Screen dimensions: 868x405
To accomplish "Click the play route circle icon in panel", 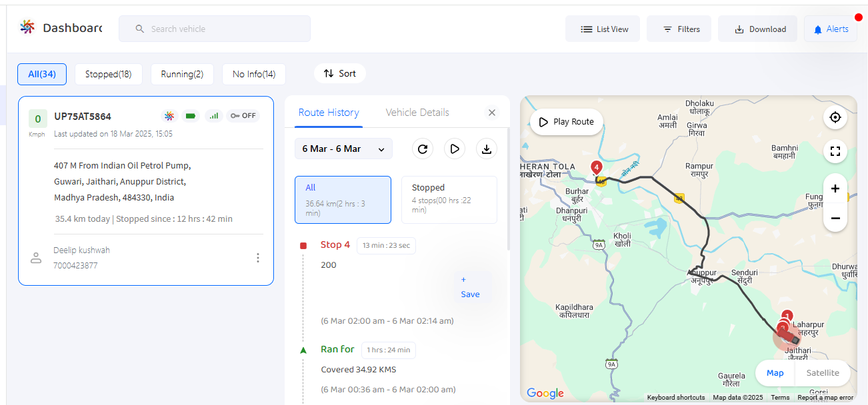I will click(x=455, y=149).
